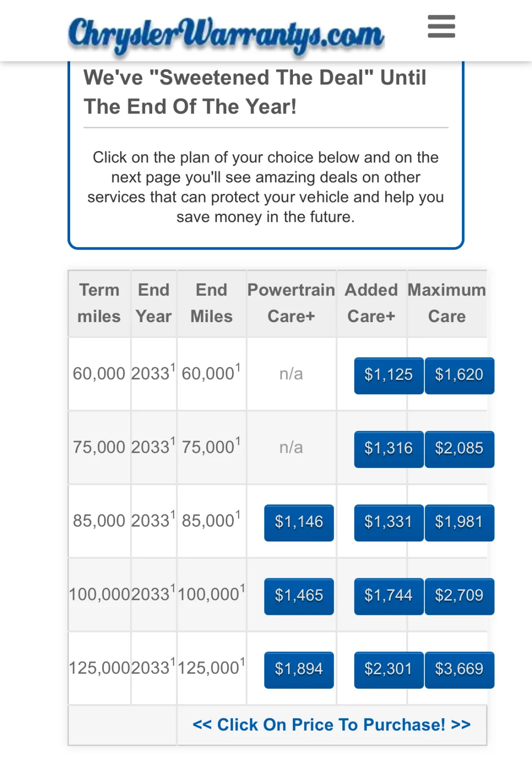Choose the $1,620 Maximum Care price
Image resolution: width=532 pixels, height=768 pixels.
[459, 376]
